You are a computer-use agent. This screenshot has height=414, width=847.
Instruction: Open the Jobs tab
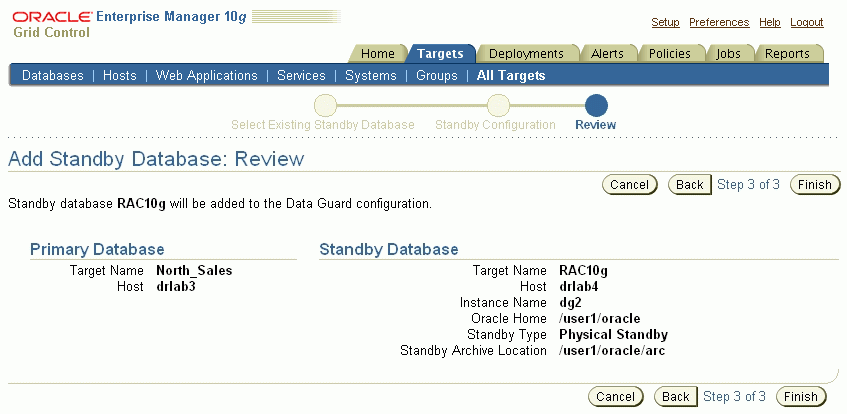729,54
